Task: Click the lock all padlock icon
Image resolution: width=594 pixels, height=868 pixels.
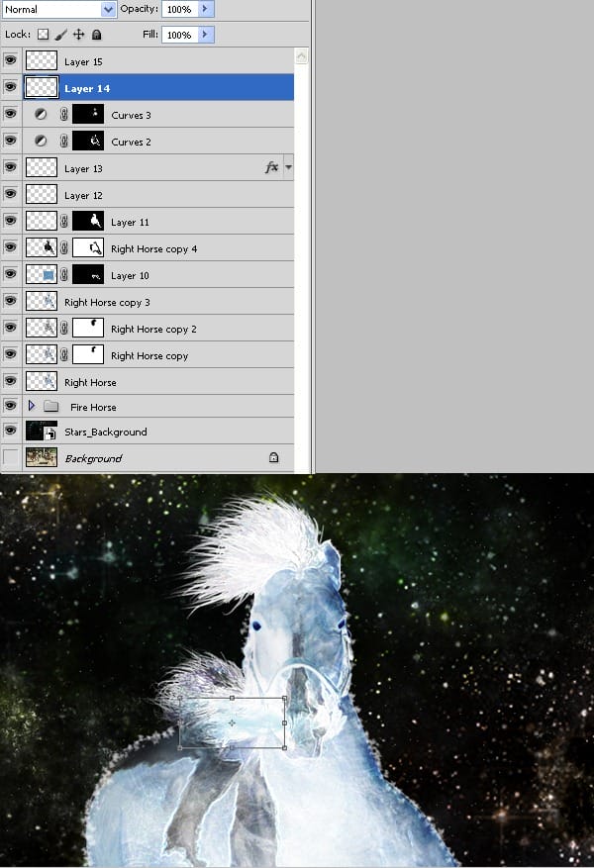Action: pos(96,35)
